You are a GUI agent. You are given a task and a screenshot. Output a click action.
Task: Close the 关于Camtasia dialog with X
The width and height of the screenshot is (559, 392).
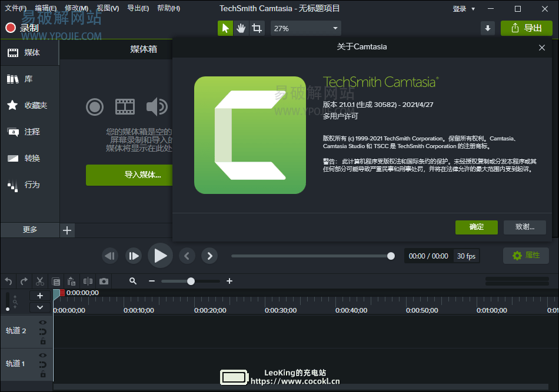[542, 48]
